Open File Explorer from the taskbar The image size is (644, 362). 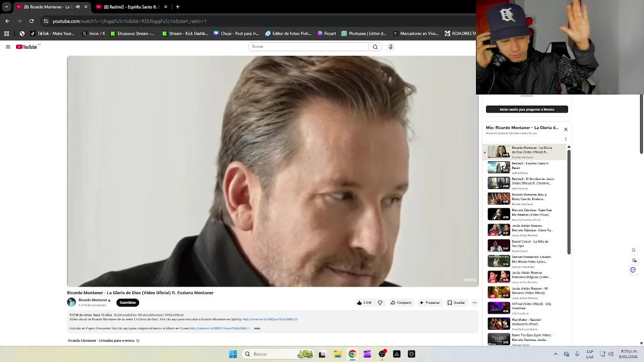[x=337, y=354]
